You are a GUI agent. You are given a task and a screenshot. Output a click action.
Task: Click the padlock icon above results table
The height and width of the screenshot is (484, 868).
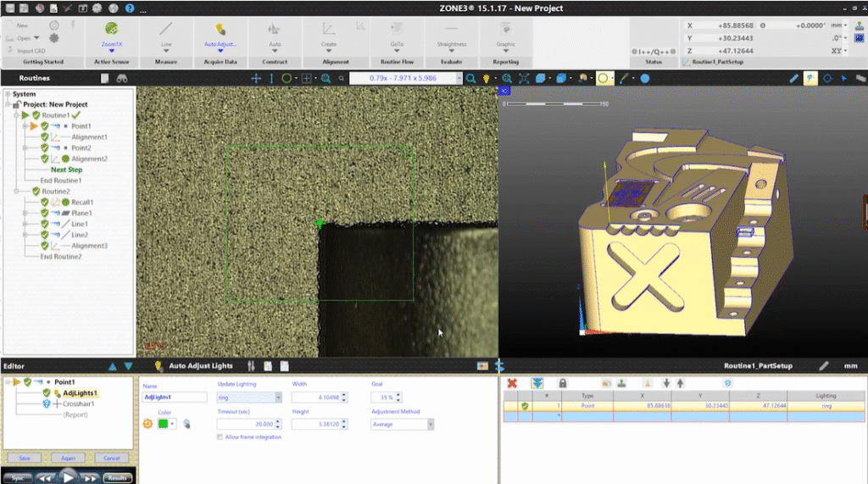pos(563,383)
